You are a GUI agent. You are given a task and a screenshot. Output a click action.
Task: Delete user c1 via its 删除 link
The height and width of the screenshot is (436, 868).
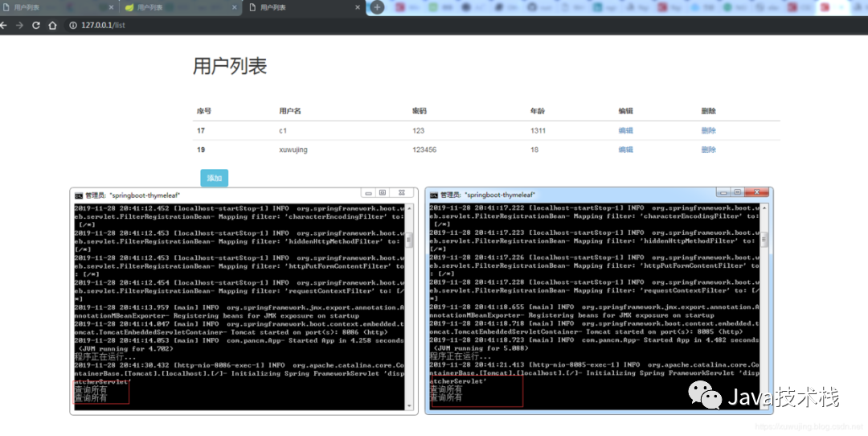click(709, 131)
